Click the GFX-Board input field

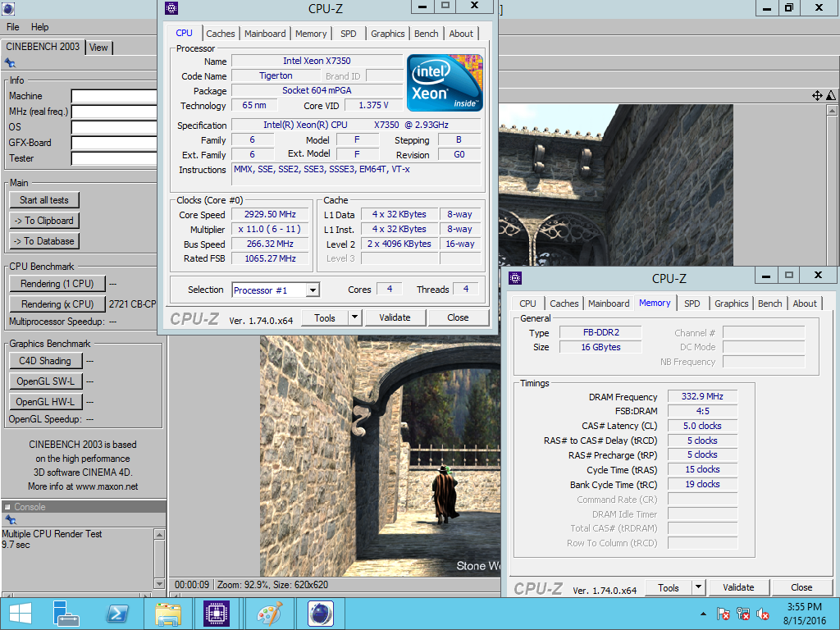click(114, 143)
